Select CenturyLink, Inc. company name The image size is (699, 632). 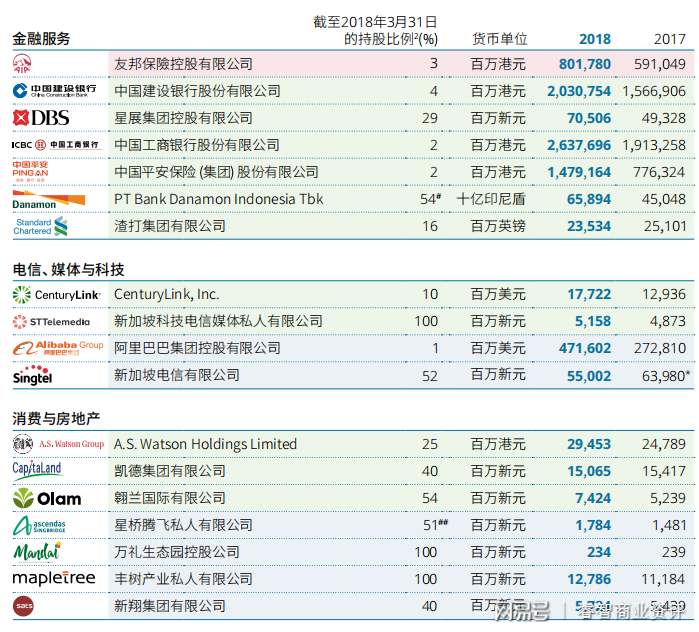[166, 294]
